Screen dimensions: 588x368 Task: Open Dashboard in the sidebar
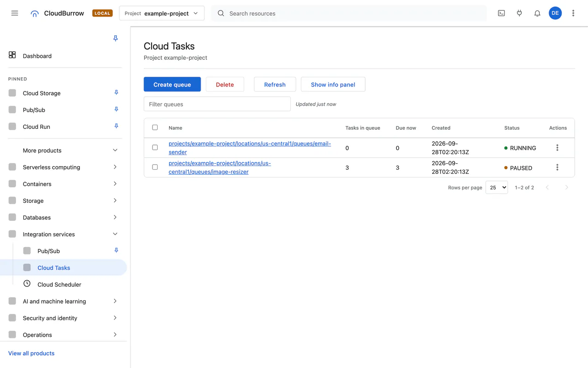click(37, 56)
